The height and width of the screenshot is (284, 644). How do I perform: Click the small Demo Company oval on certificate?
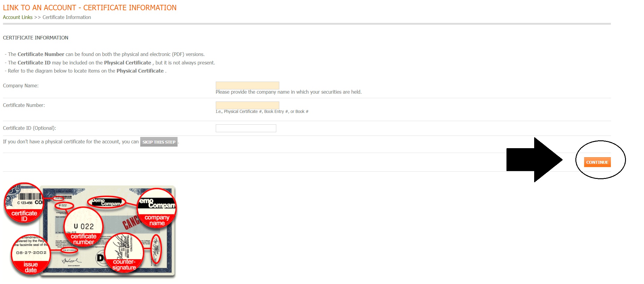point(106,202)
